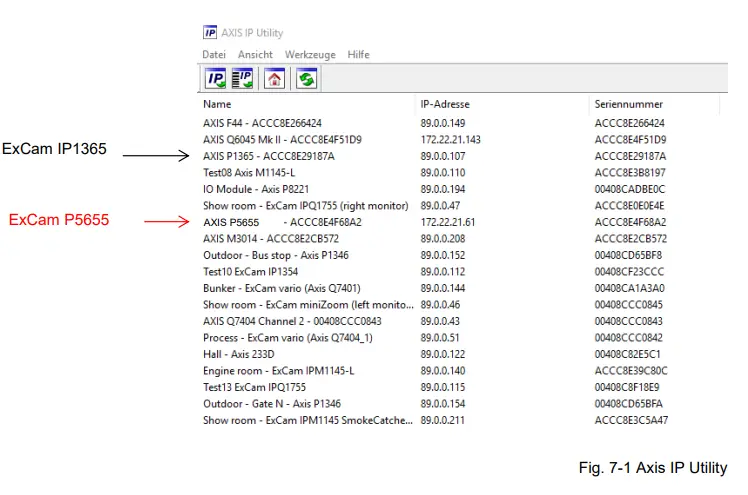Sort by the Name column header
748x495 pixels.
pyautogui.click(x=217, y=104)
